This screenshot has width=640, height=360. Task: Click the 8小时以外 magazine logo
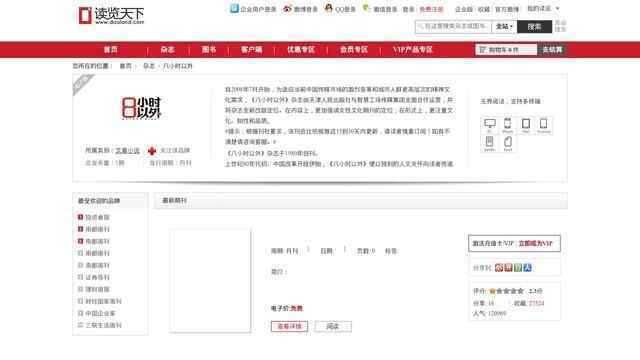click(142, 108)
